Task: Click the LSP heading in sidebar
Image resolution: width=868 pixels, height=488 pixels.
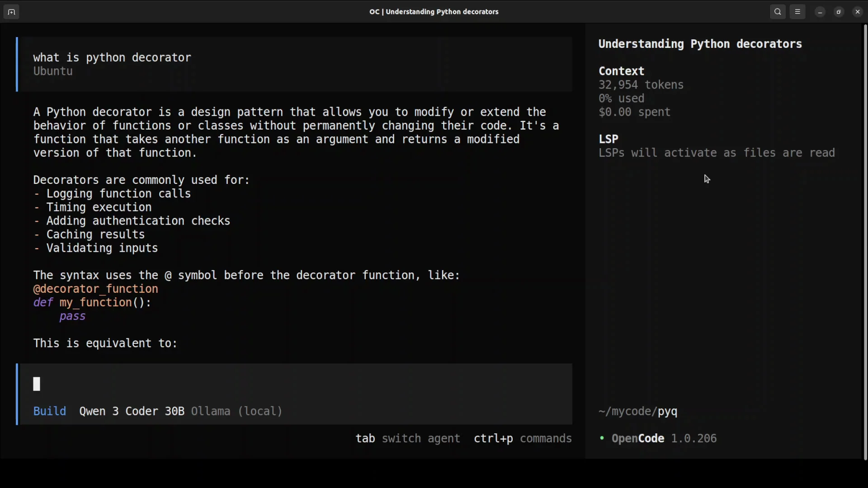Action: (x=609, y=139)
